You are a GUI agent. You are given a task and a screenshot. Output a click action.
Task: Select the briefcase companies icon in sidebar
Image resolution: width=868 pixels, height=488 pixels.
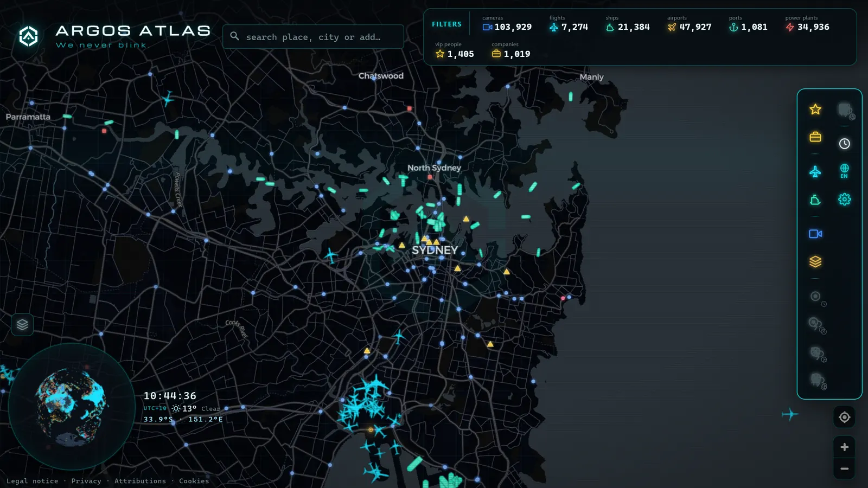coord(815,137)
